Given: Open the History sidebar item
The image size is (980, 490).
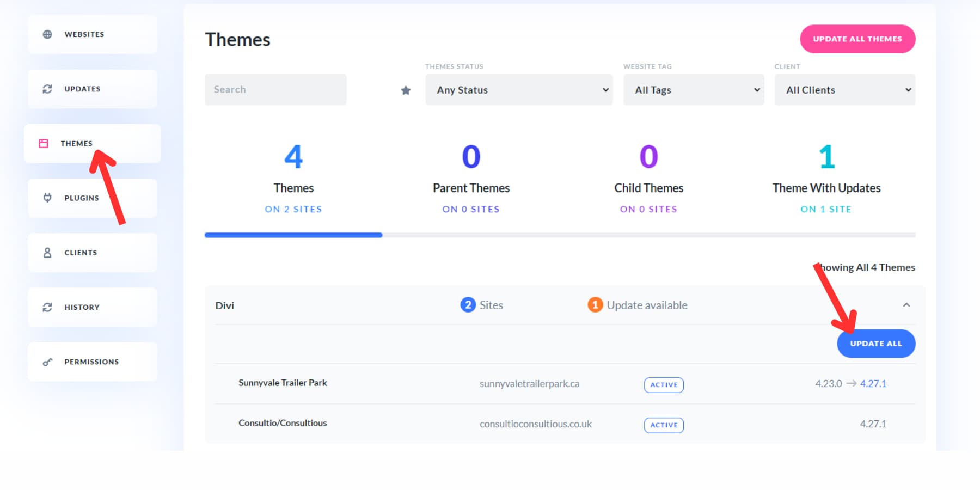Looking at the screenshot, I should [x=93, y=307].
